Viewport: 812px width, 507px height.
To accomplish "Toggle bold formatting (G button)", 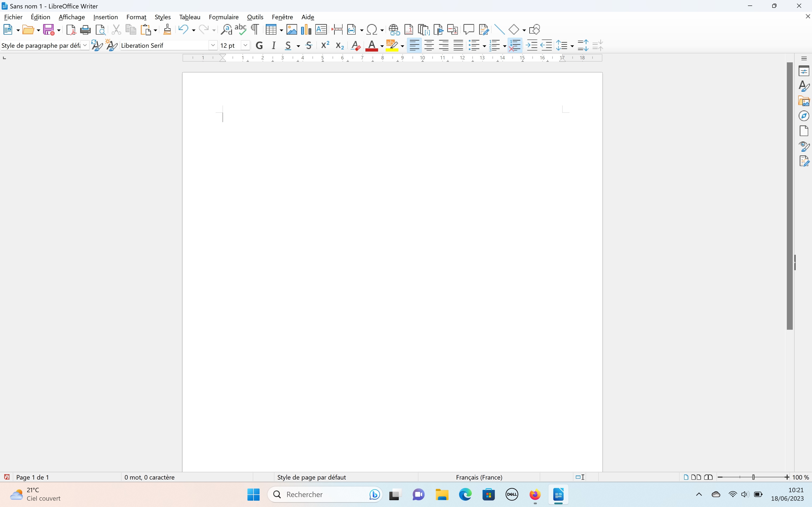I will pos(259,46).
